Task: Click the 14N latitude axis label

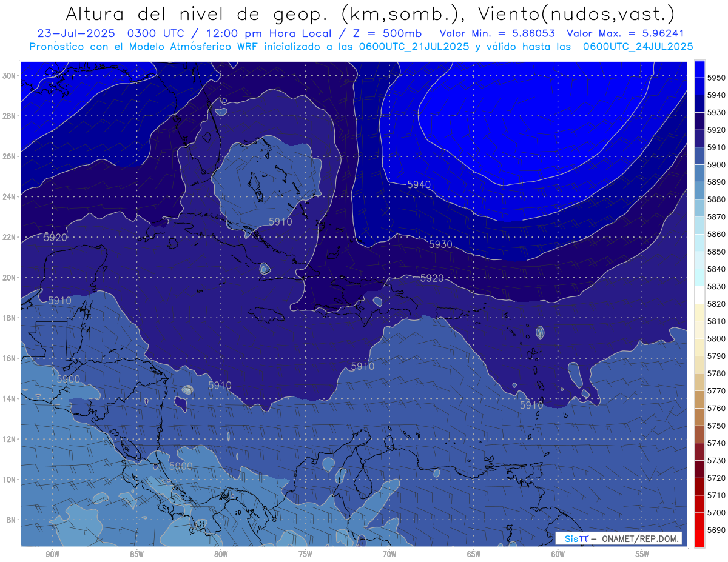Action: (x=10, y=399)
